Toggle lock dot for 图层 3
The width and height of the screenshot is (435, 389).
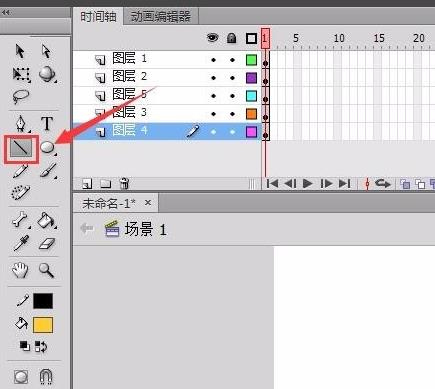pos(232,114)
